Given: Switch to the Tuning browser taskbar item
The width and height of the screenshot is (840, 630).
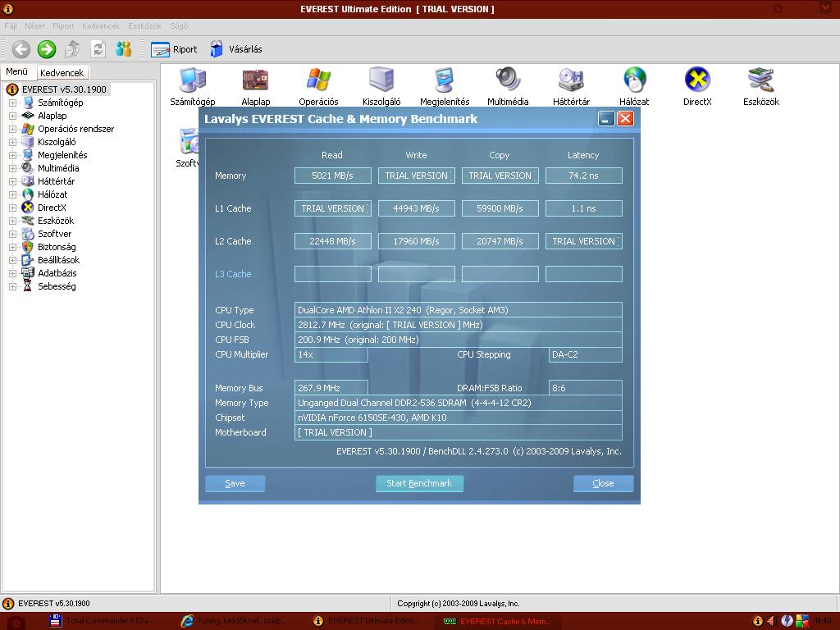Looking at the screenshot, I should pos(235,621).
